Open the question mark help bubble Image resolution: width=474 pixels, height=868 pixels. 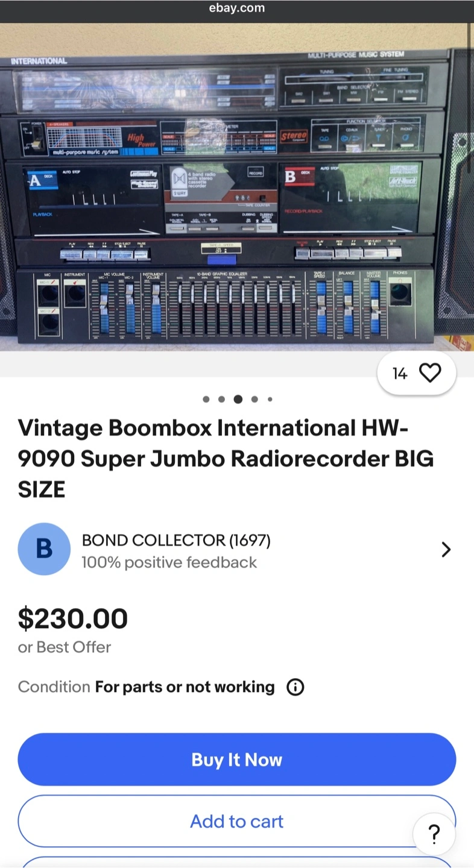click(434, 834)
